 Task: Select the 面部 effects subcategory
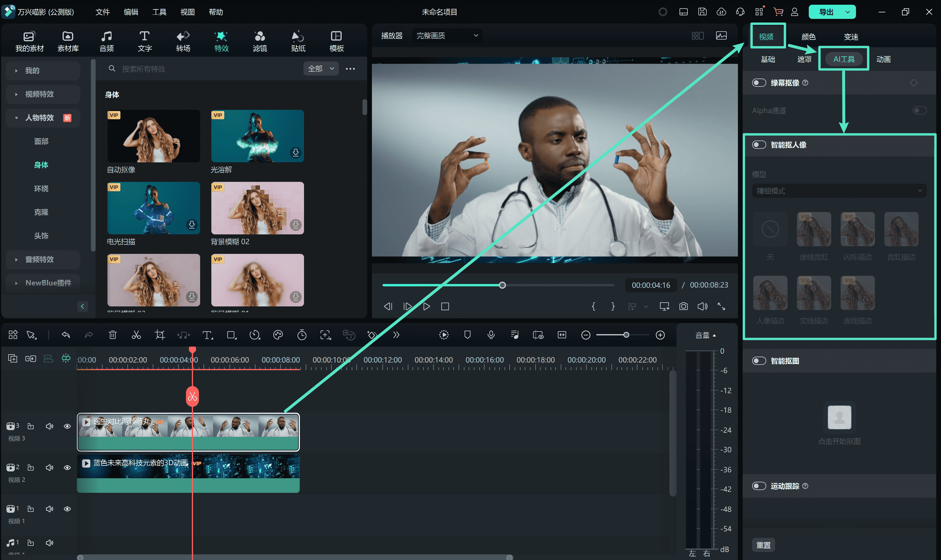(41, 141)
